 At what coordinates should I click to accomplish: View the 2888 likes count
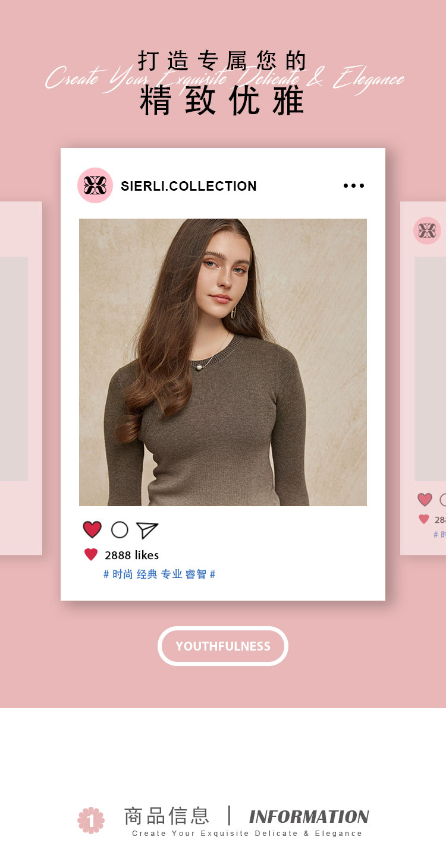pos(132,555)
